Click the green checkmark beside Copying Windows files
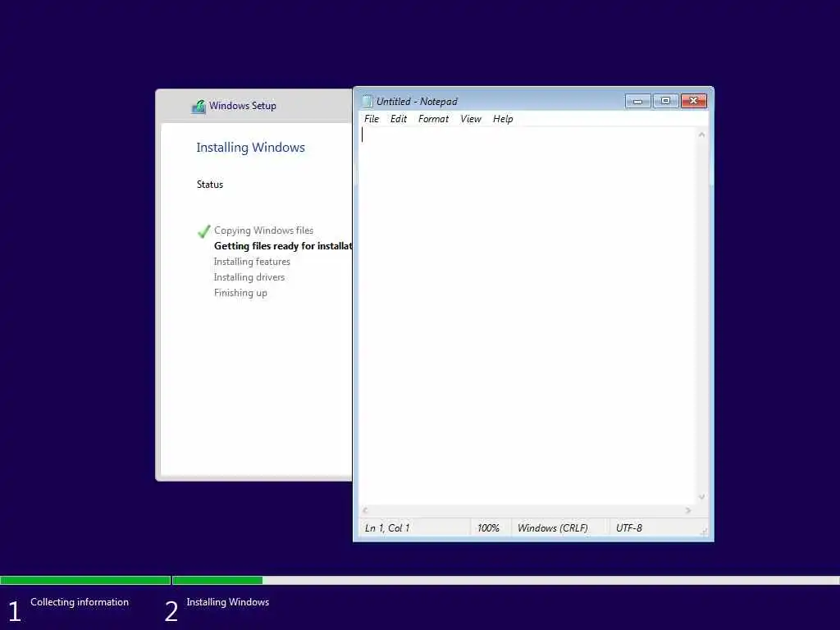 click(x=203, y=231)
